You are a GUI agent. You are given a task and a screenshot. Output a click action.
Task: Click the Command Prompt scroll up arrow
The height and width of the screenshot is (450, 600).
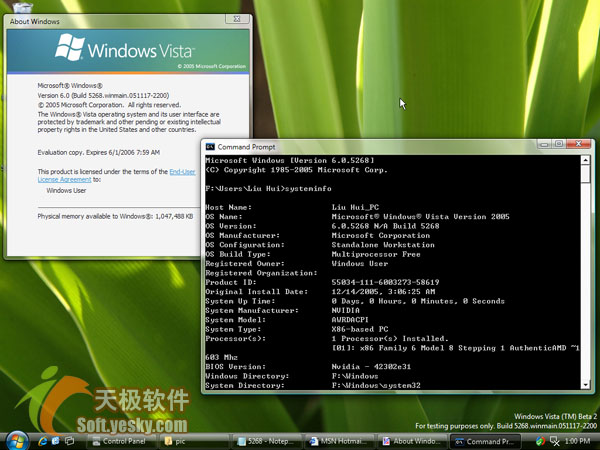585,160
